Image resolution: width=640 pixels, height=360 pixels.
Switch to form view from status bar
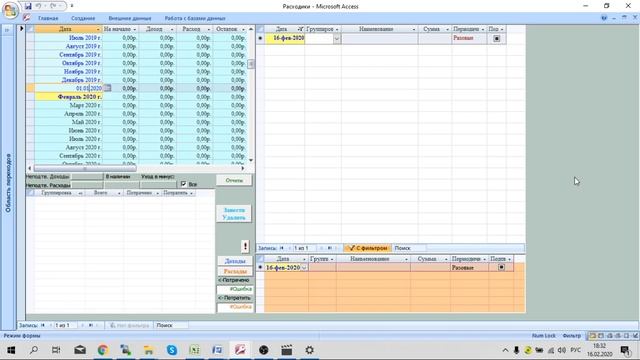[x=592, y=336]
